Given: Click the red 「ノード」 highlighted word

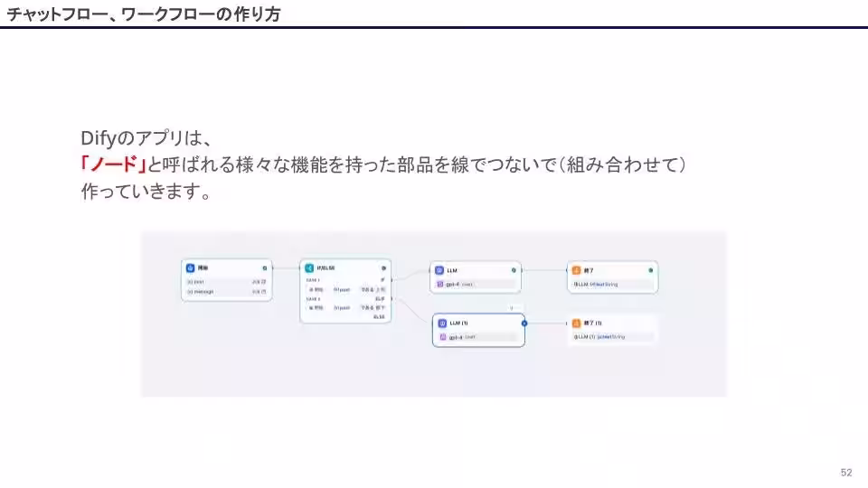Looking at the screenshot, I should click(x=114, y=164).
